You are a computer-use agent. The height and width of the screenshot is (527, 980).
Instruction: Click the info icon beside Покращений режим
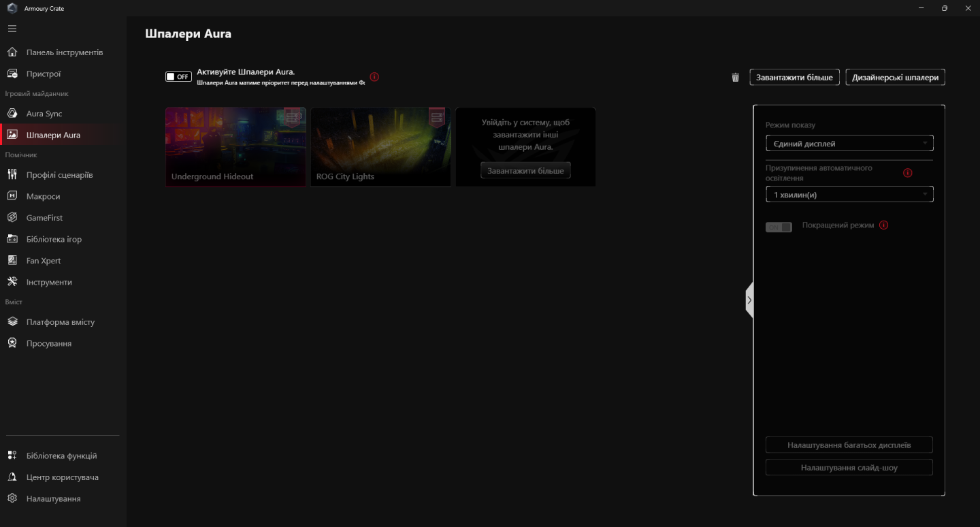[884, 225]
